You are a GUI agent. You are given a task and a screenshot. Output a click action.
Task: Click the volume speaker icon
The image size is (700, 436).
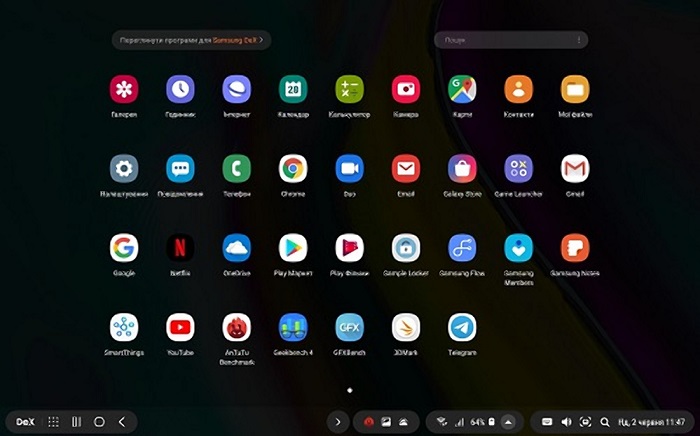click(x=566, y=422)
